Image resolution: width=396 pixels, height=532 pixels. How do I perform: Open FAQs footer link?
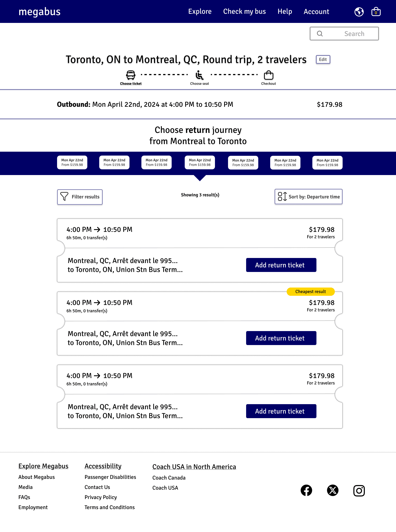point(24,497)
